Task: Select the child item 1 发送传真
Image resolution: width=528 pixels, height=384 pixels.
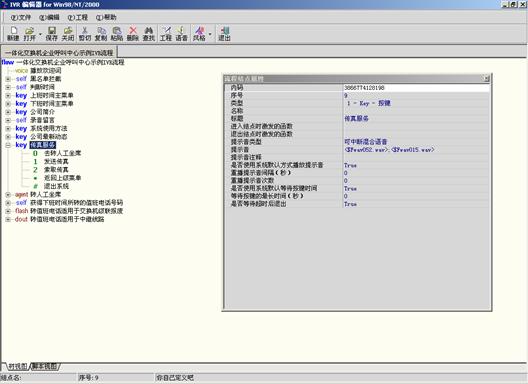Action: click(x=51, y=162)
